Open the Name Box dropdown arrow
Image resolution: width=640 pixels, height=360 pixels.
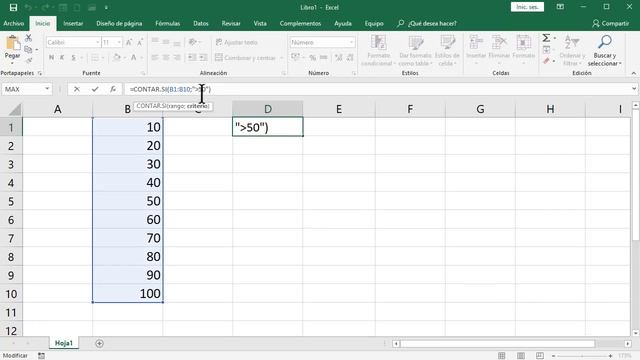(x=47, y=89)
